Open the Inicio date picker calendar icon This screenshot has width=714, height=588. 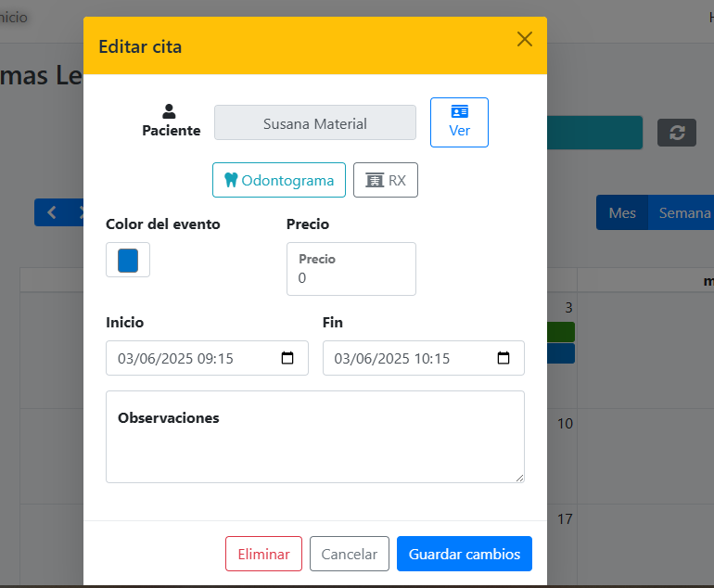coord(287,358)
